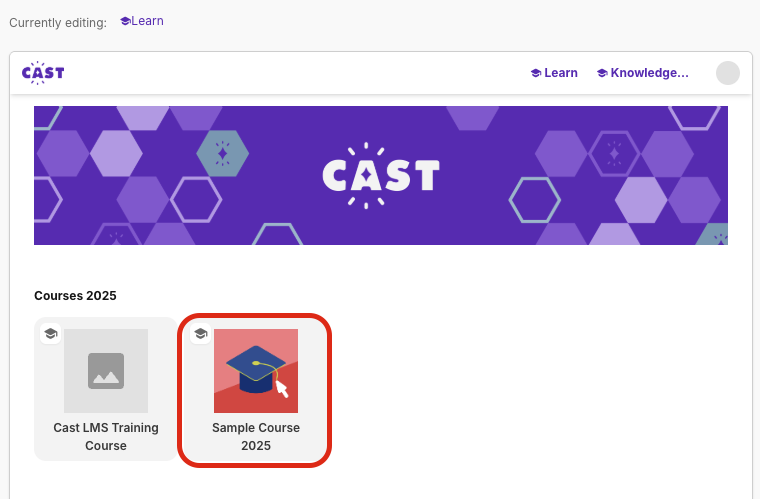The height and width of the screenshot is (499, 760).
Task: Open the round user avatar menu
Action: (x=728, y=73)
